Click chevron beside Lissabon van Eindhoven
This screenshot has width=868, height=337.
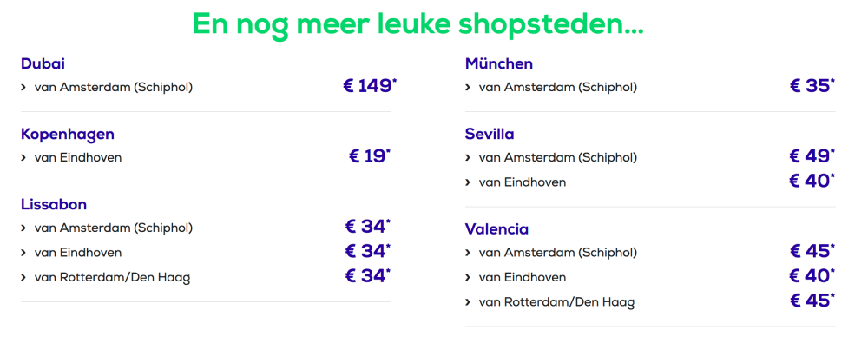pos(23,253)
